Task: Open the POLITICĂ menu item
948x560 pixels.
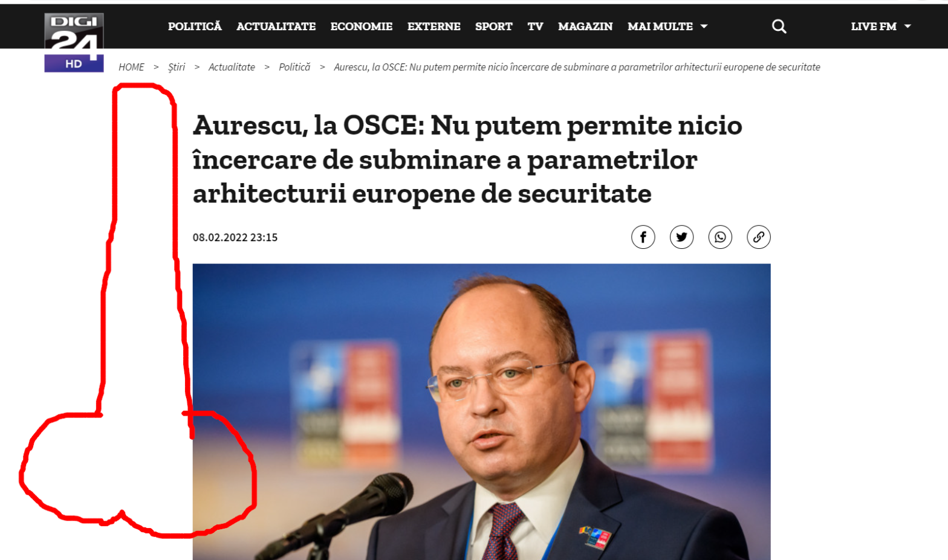Action: [x=195, y=27]
